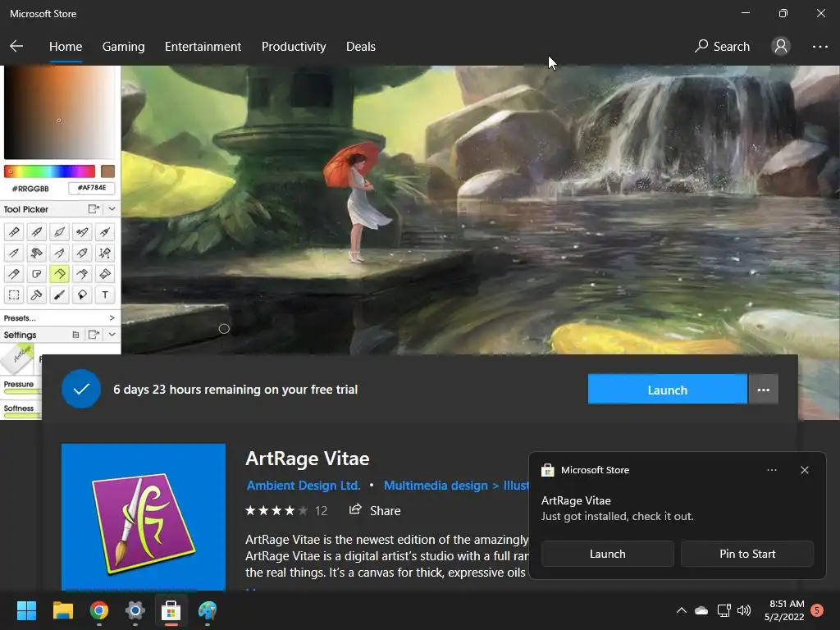This screenshot has width=840, height=630.
Task: Go to the Deals tab
Action: (x=361, y=47)
